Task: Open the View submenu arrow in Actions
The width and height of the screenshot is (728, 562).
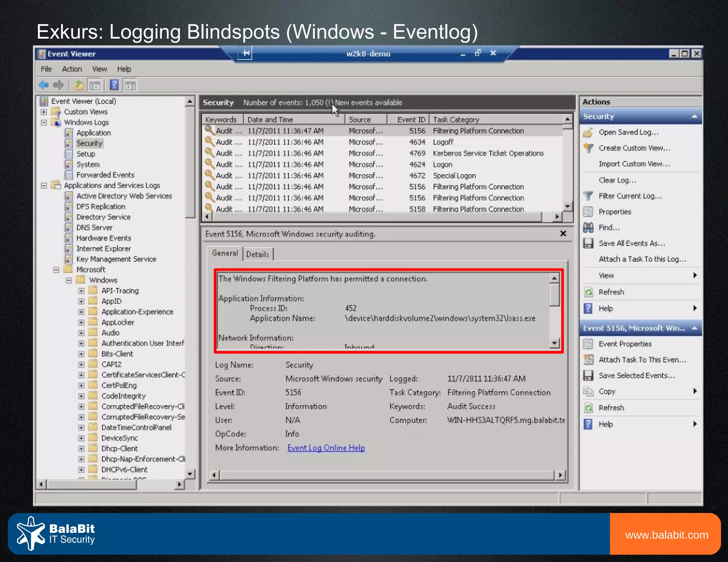Action: 695,275
